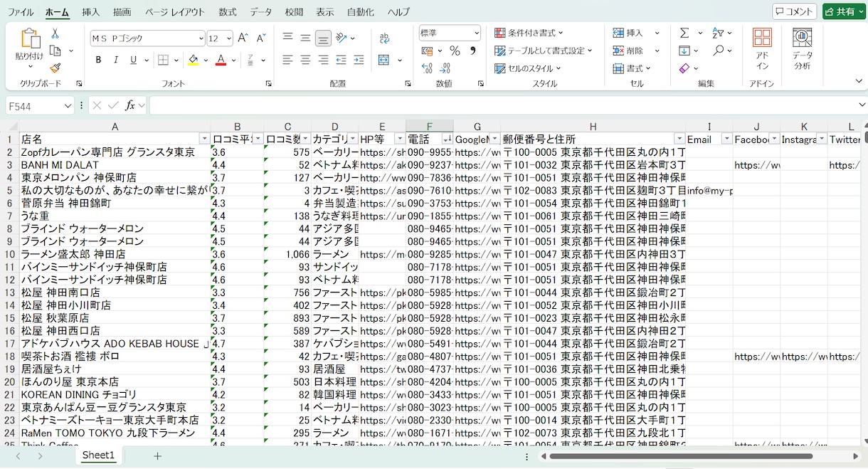868x469 pixels.
Task: Select the Format Painter brush icon
Action: [55, 68]
